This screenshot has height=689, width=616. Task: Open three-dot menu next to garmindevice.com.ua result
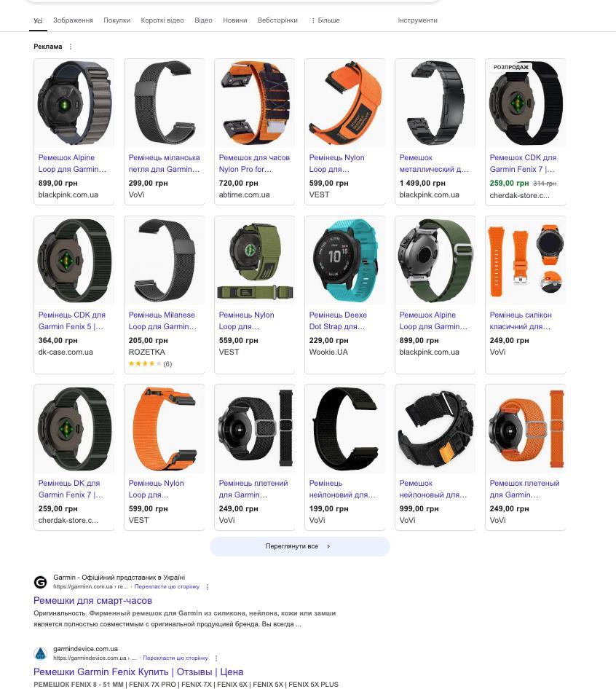(216, 658)
